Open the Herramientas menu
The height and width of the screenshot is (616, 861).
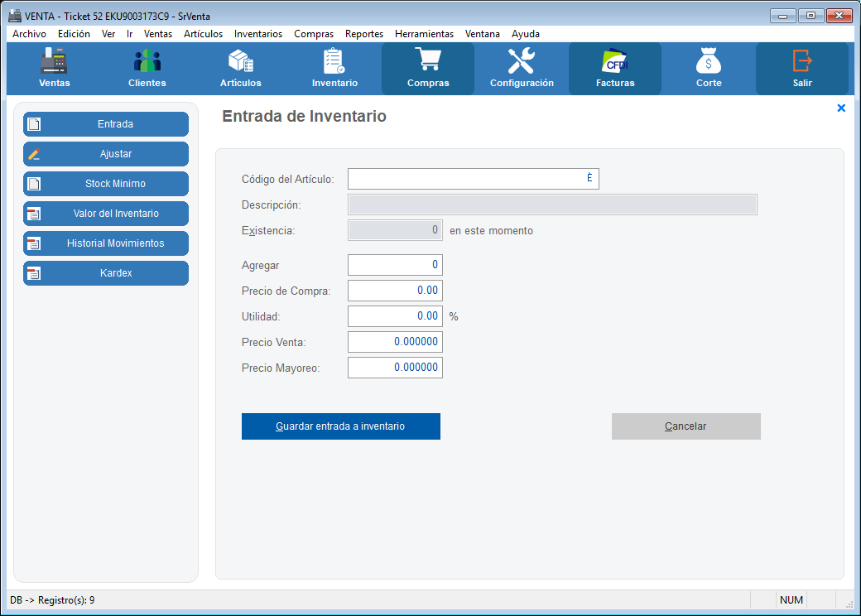[x=424, y=34]
